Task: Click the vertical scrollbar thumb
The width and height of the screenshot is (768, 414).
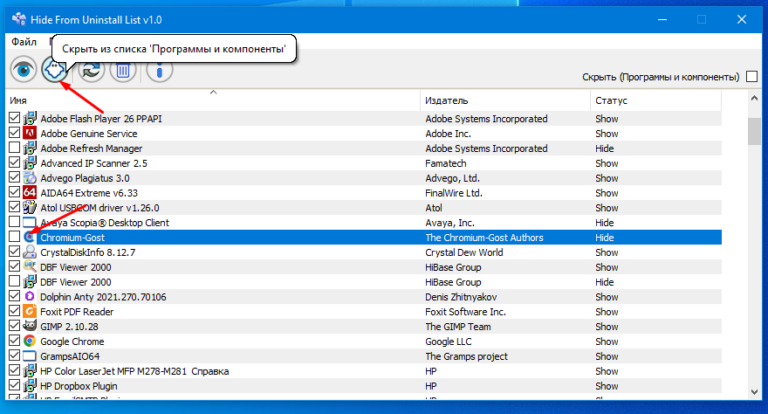Action: pos(754,131)
